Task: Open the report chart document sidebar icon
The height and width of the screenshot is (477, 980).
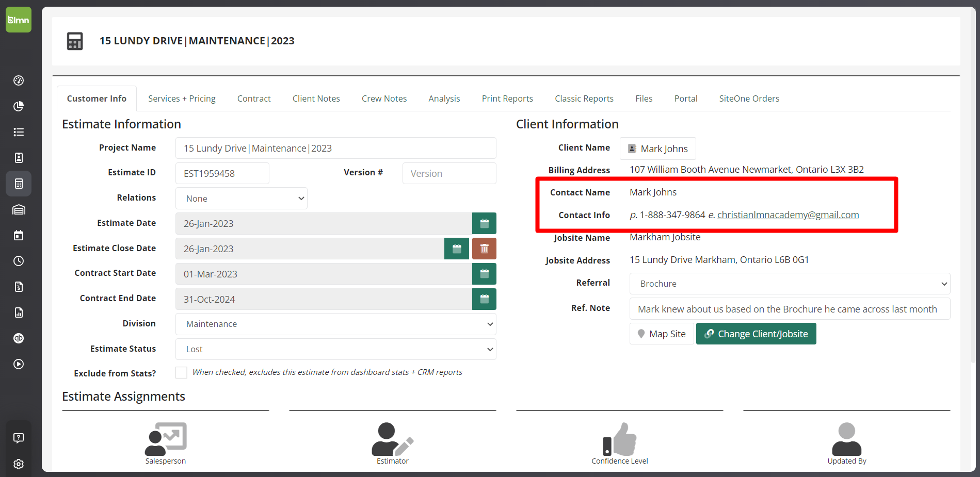Action: [19, 312]
